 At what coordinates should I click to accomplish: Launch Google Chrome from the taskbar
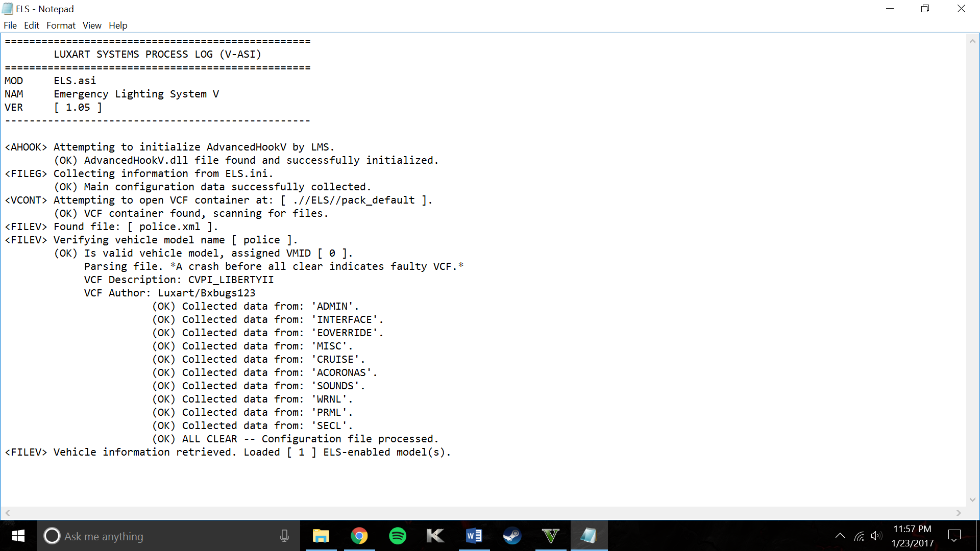(x=359, y=536)
